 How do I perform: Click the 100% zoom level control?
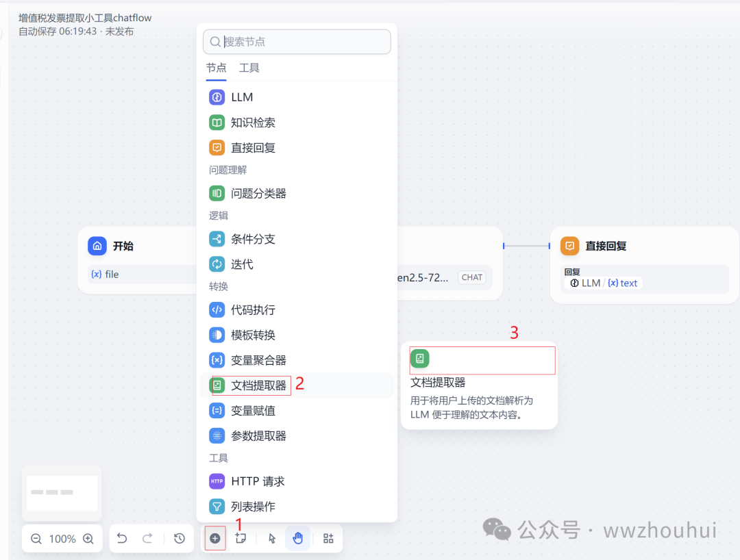coord(62,539)
